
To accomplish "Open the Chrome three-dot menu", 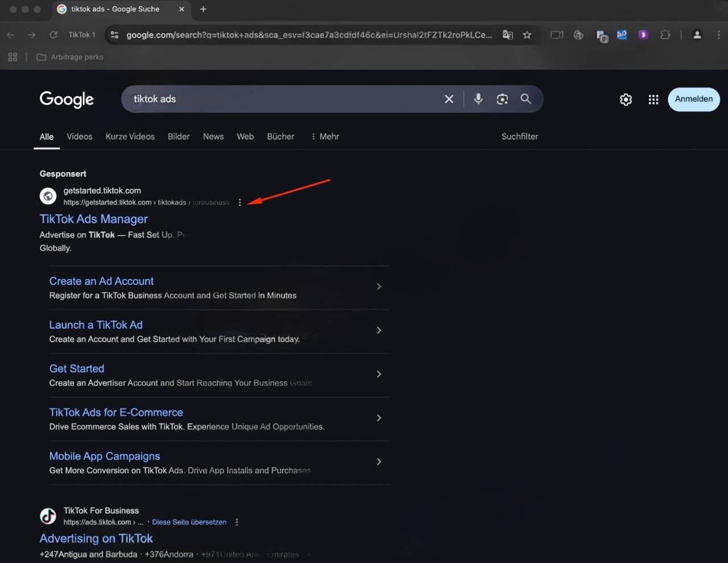I will [719, 35].
